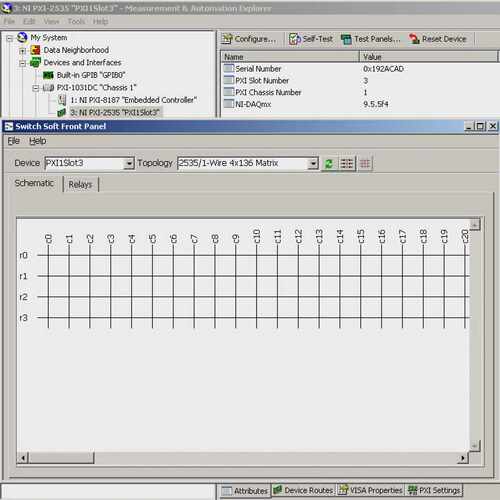The image size is (500, 500).
Task: Open the File menu in MAX window
Action: (9, 21)
